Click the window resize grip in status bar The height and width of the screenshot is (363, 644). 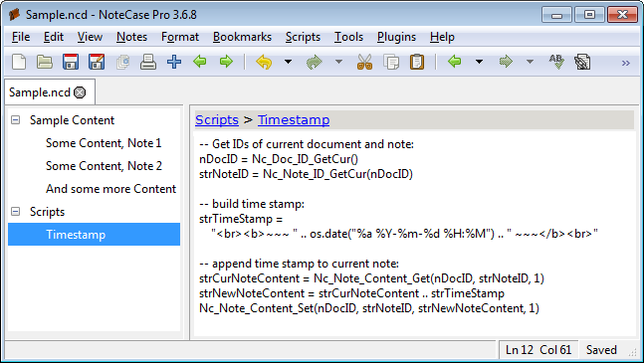click(632, 352)
